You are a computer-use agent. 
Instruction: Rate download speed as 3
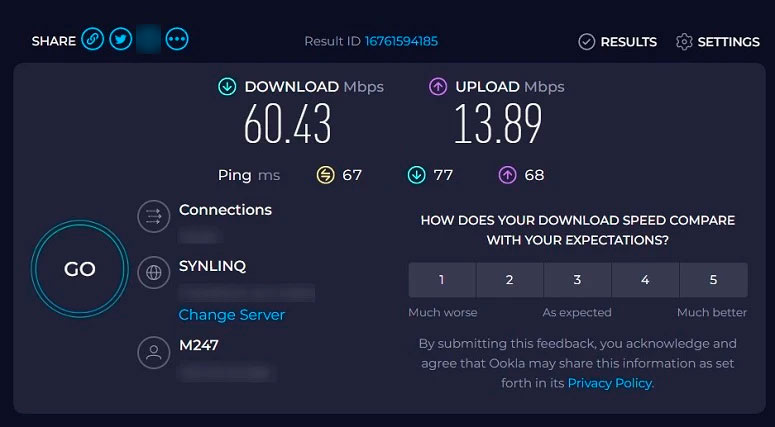[x=577, y=280]
